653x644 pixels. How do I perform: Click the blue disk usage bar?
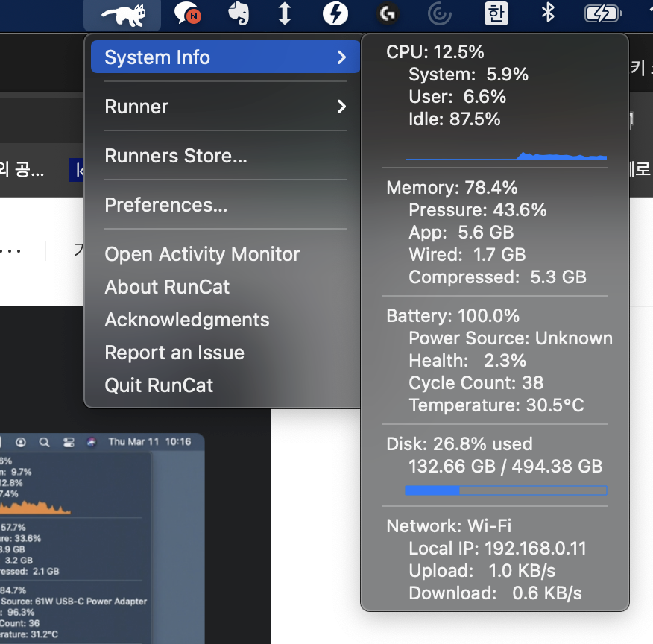pyautogui.click(x=506, y=490)
